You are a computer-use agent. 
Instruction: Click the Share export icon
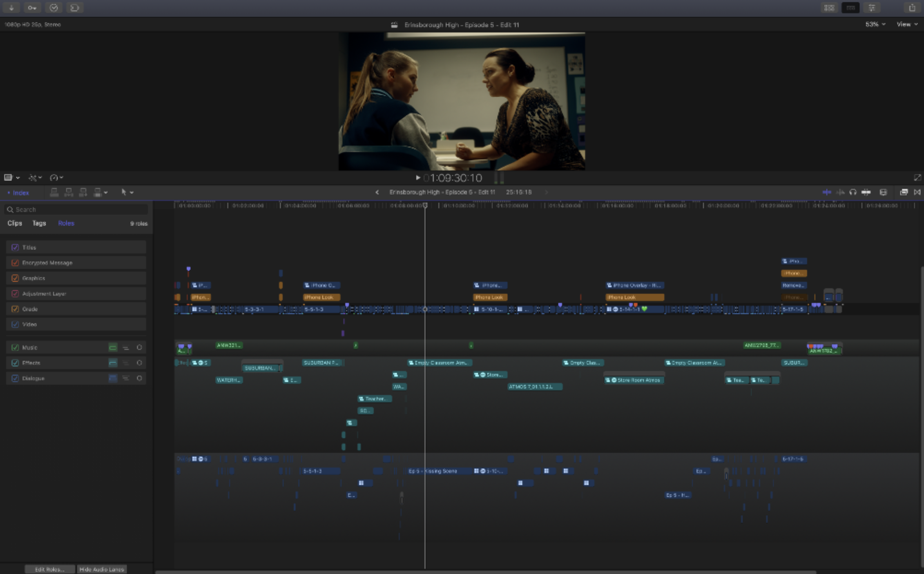point(912,8)
